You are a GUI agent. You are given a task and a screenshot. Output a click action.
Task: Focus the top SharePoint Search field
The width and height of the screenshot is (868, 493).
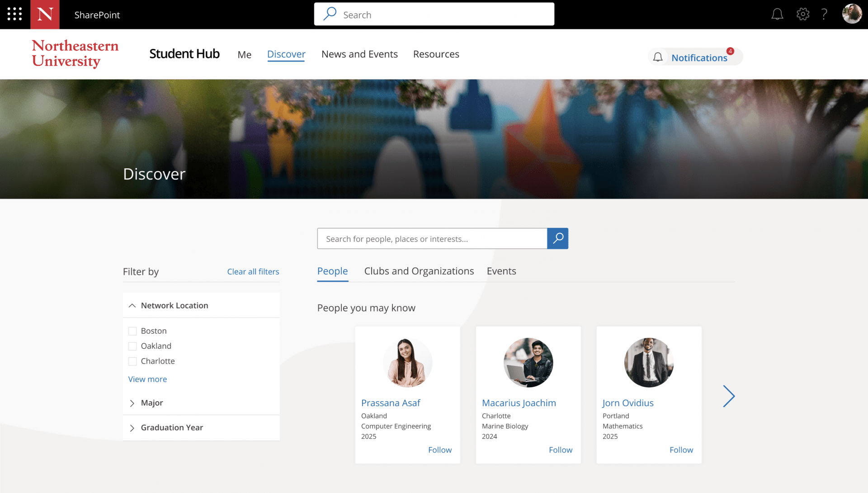(x=434, y=14)
